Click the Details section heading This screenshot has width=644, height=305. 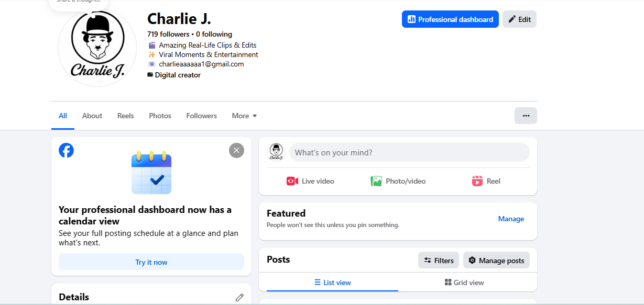tap(74, 297)
